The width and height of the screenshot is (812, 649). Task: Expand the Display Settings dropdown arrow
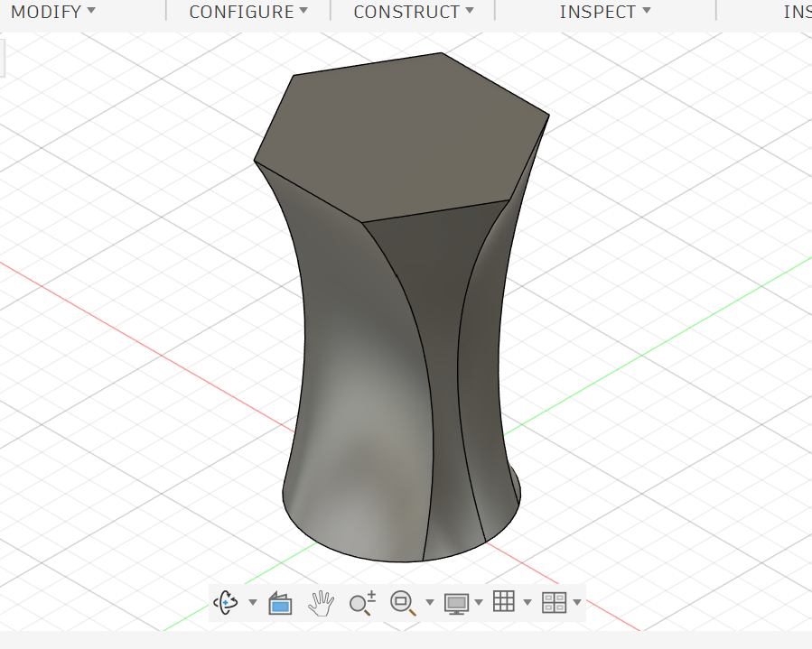(479, 602)
